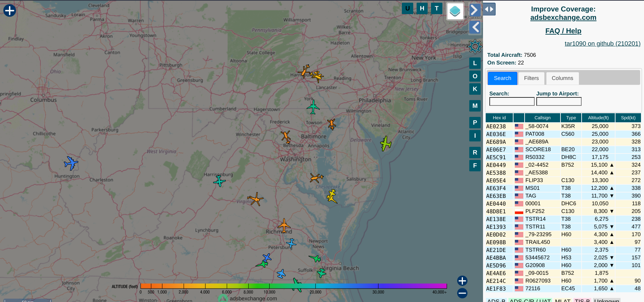Sort table by Spd(kt) column
Viewport: 644px width, 302px height.
tap(628, 118)
